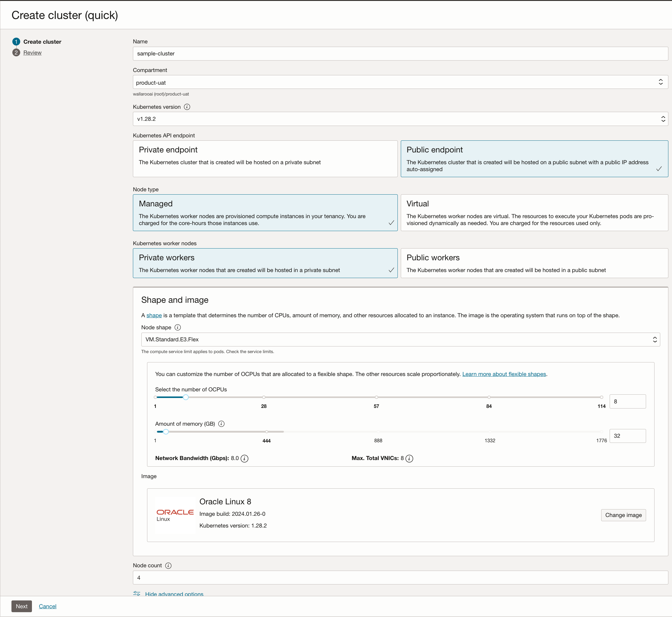Click the Network Bandwidth info icon

coord(244,459)
